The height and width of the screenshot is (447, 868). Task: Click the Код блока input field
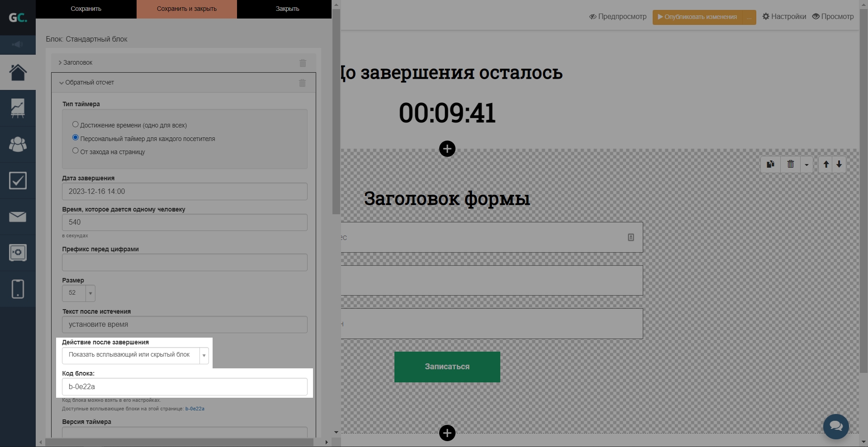pos(185,387)
